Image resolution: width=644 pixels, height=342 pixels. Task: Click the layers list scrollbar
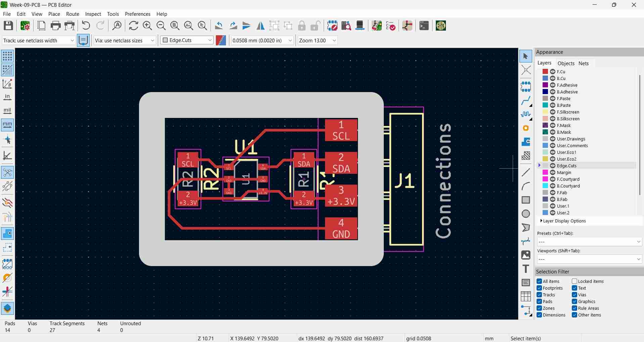tap(640, 134)
